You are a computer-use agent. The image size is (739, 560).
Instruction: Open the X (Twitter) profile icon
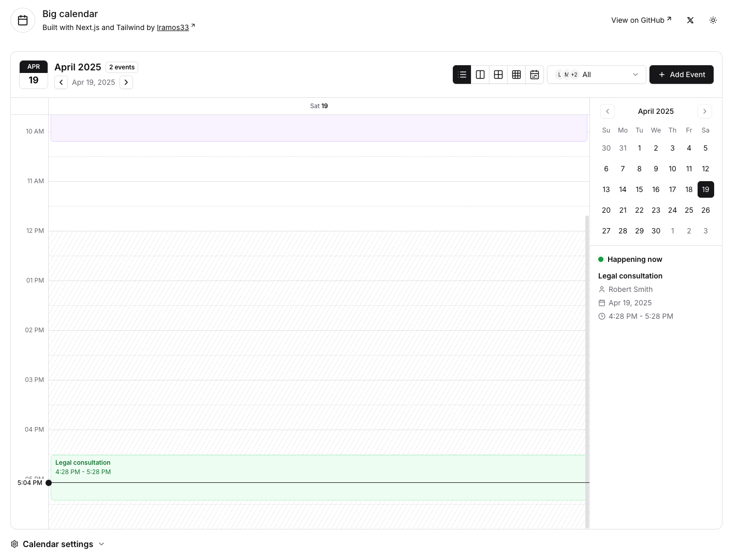[690, 20]
